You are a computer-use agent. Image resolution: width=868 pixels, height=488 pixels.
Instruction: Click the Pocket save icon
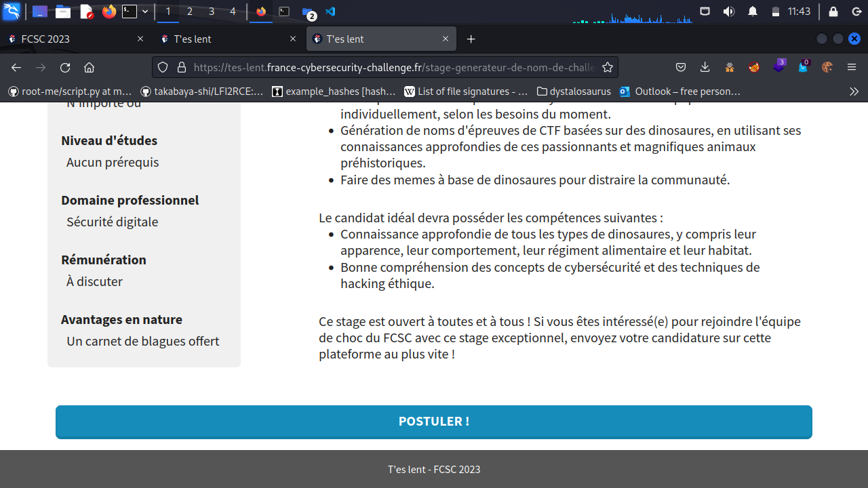click(x=681, y=67)
